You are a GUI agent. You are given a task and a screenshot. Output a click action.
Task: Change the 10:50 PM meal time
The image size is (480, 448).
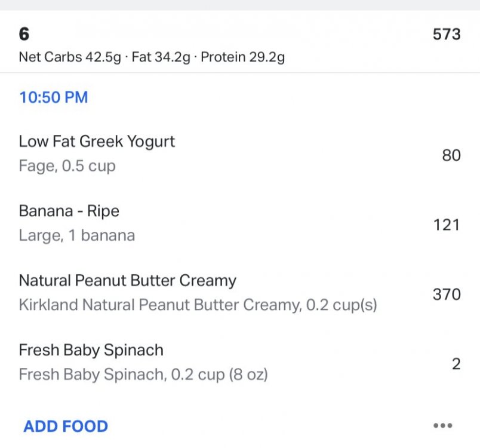coord(54,97)
